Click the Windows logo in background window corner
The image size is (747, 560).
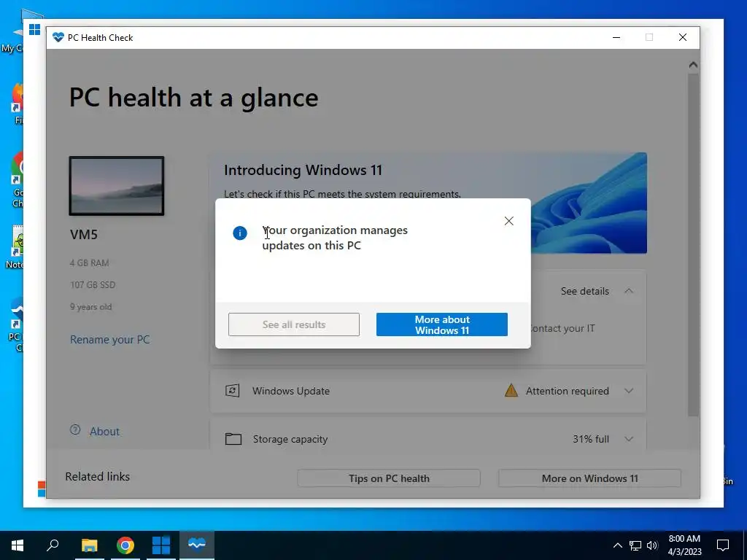35,29
